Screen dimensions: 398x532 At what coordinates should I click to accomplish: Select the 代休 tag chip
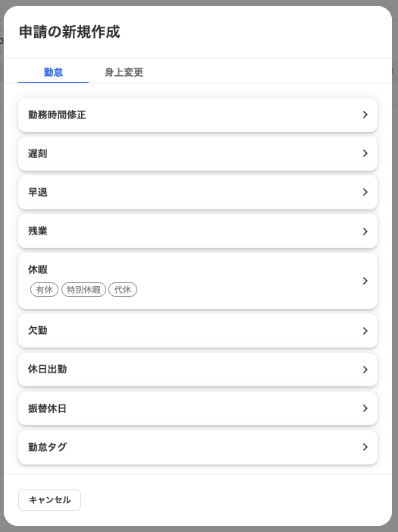pyautogui.click(x=123, y=290)
